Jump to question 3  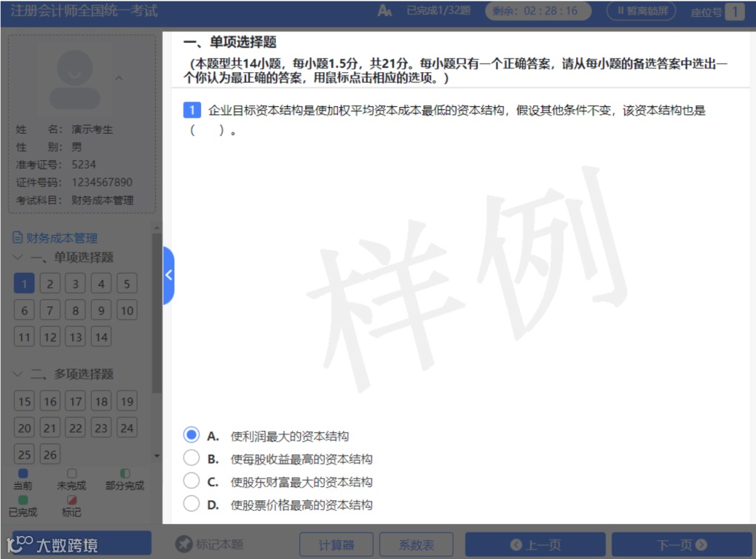click(x=75, y=283)
